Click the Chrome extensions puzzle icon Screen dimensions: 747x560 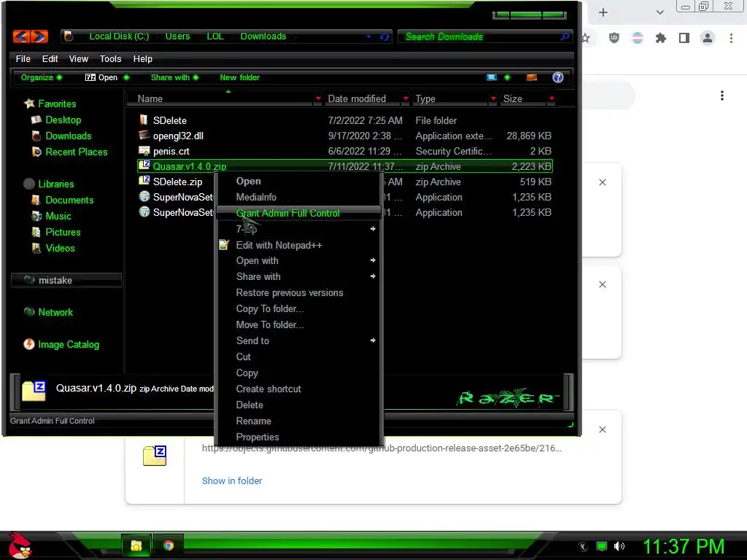click(661, 38)
